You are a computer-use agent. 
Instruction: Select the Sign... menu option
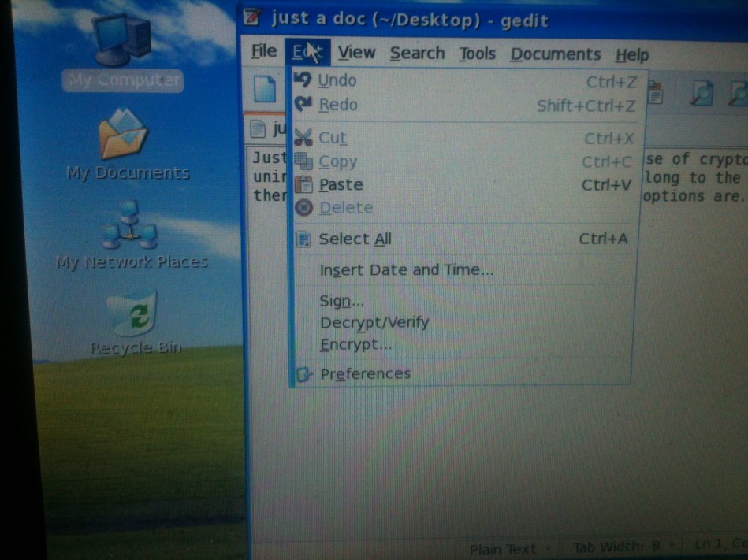point(341,301)
